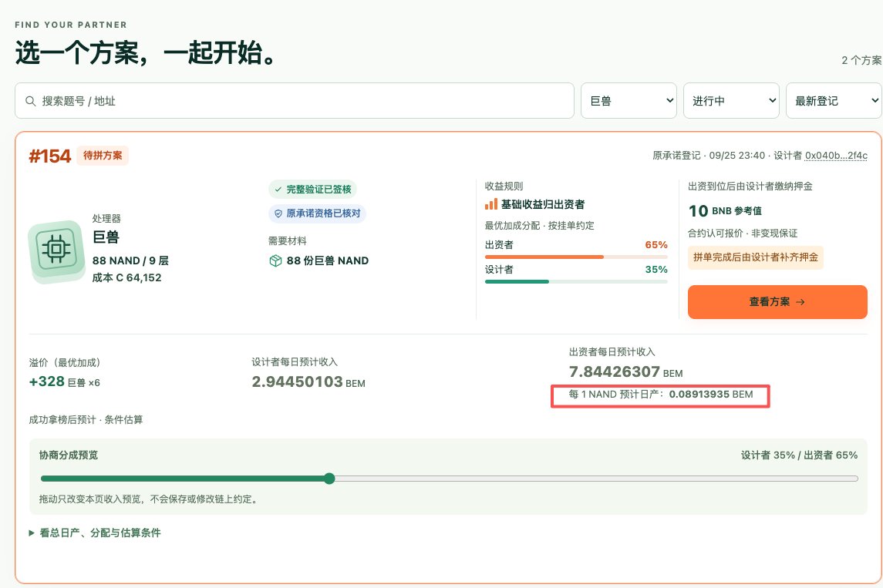Click the 10 BNB 参考值 amount
The width and height of the screenshot is (883, 588).
tap(726, 211)
